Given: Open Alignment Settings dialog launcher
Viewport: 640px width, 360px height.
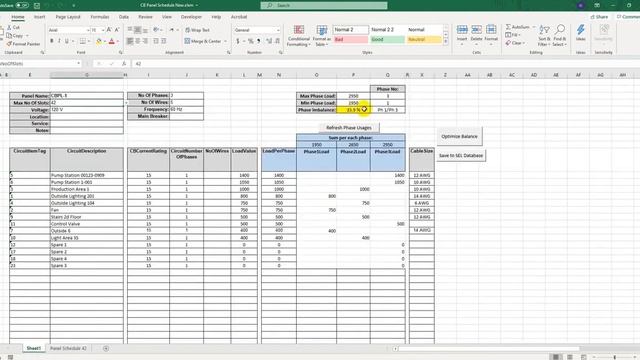Looking at the screenshot, I should (x=229, y=53).
